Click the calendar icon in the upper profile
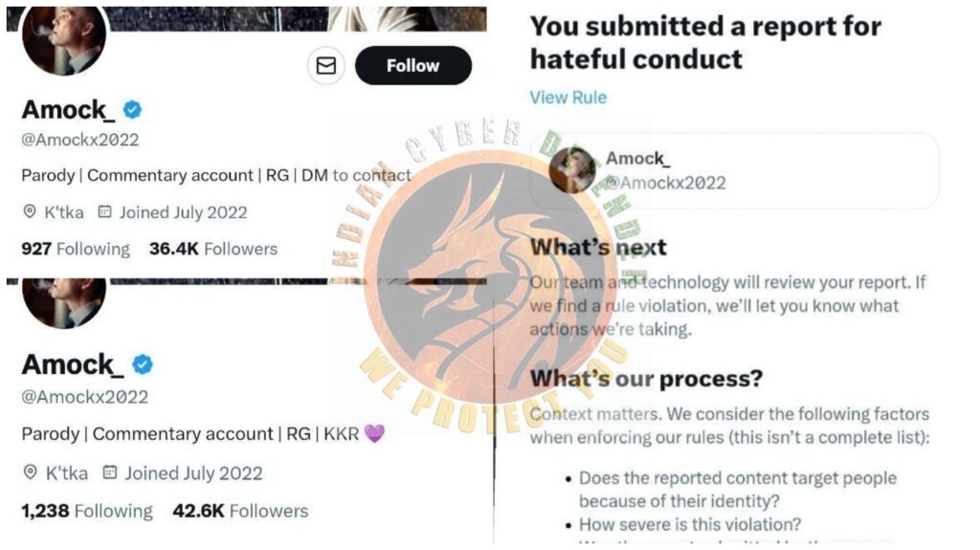This screenshot has width=980, height=550. (x=105, y=212)
